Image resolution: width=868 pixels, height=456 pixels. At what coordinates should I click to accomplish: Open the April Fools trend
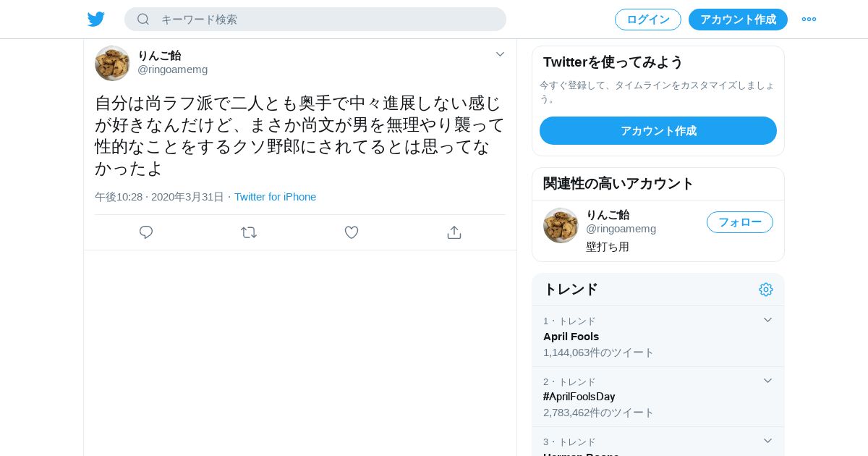click(571, 337)
